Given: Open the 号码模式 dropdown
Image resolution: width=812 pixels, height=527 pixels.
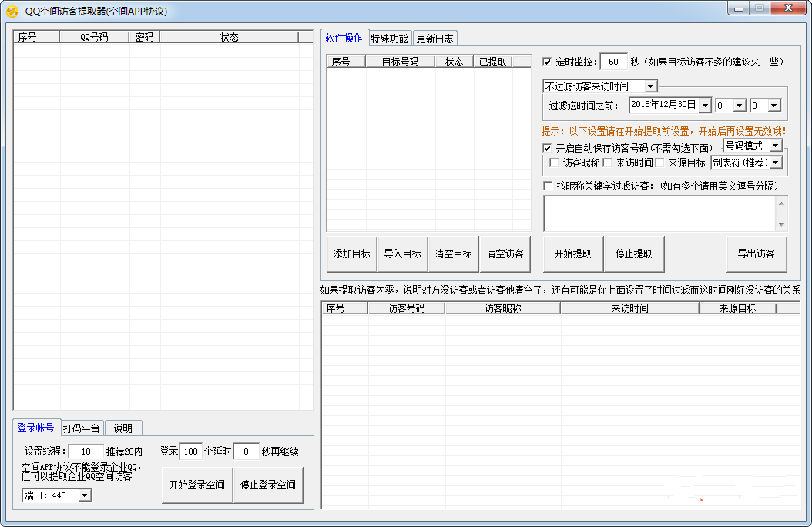Looking at the screenshot, I should [775, 146].
